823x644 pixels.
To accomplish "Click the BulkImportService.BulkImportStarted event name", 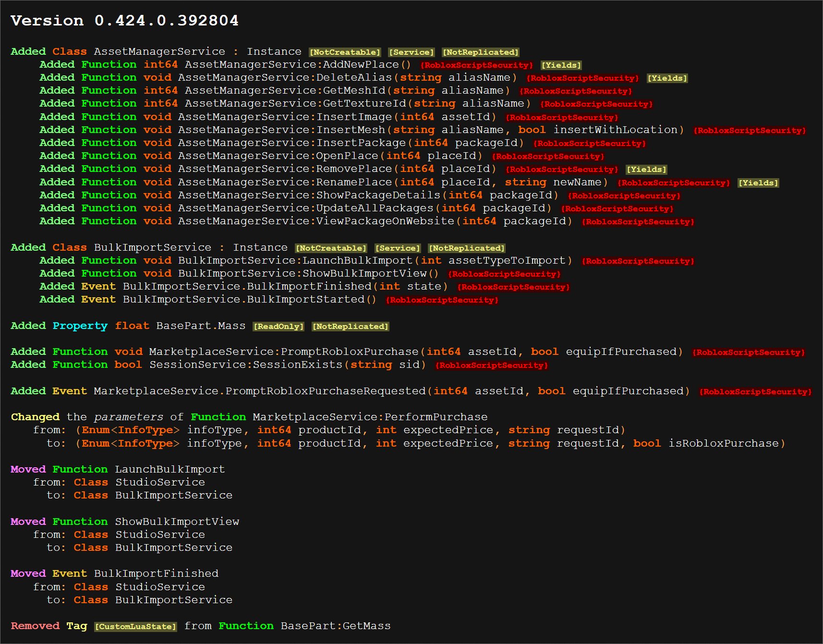I will point(244,299).
